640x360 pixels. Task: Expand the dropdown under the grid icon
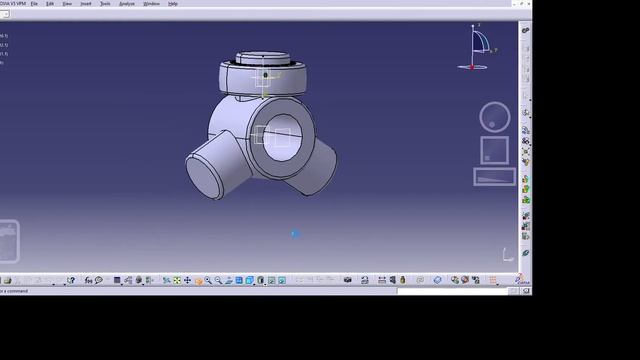pos(497,284)
